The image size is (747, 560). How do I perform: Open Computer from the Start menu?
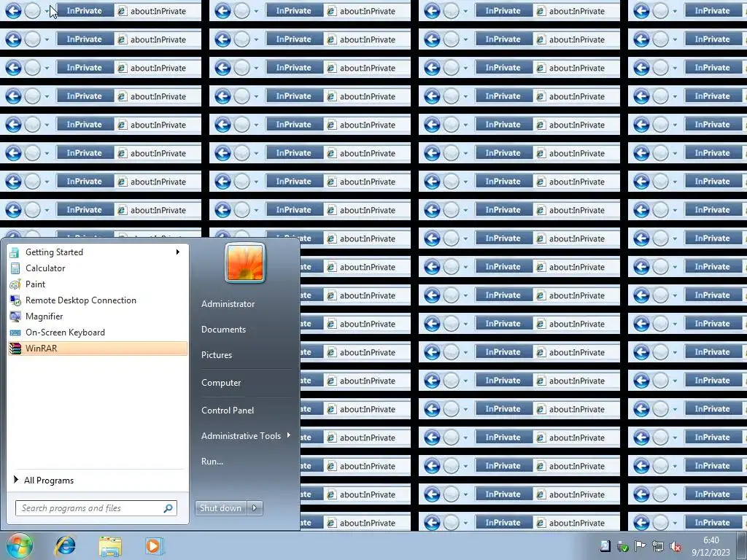click(221, 383)
